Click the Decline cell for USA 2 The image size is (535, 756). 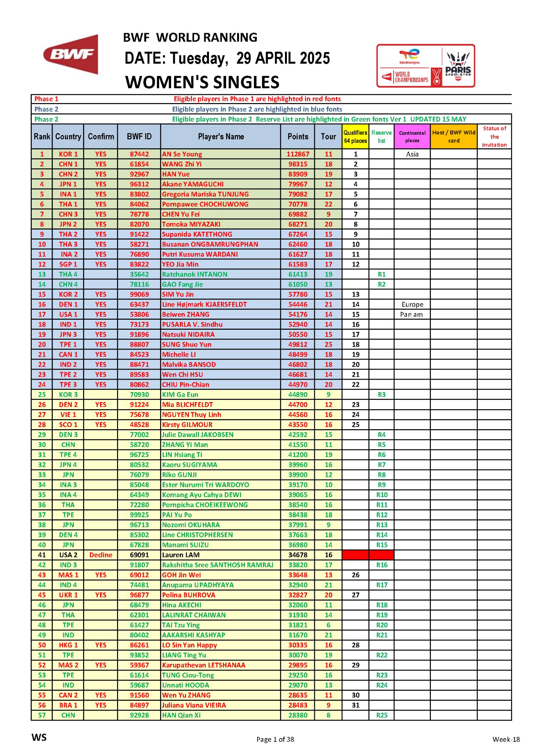click(101, 555)
